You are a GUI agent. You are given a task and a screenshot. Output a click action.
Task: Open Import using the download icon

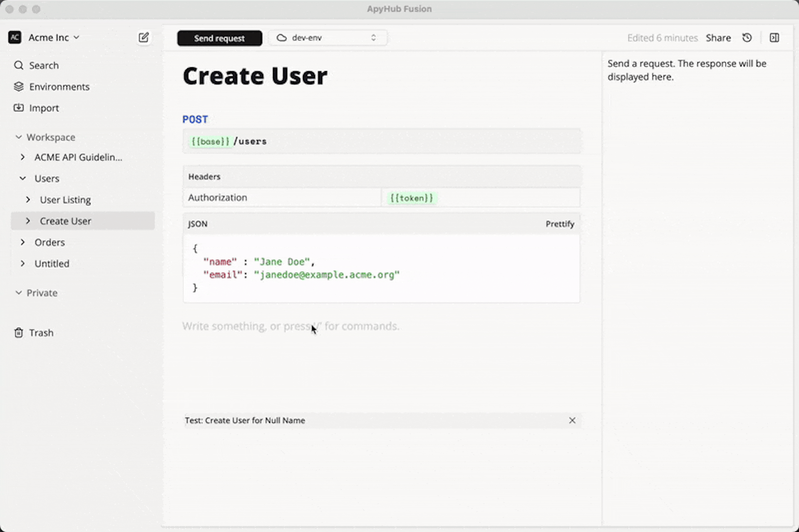coord(18,108)
